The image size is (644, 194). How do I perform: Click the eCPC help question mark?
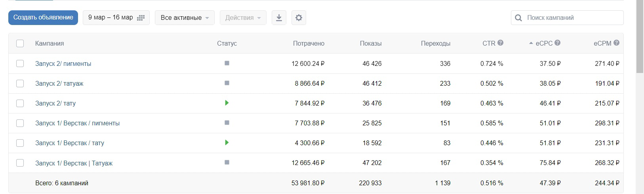tap(557, 43)
